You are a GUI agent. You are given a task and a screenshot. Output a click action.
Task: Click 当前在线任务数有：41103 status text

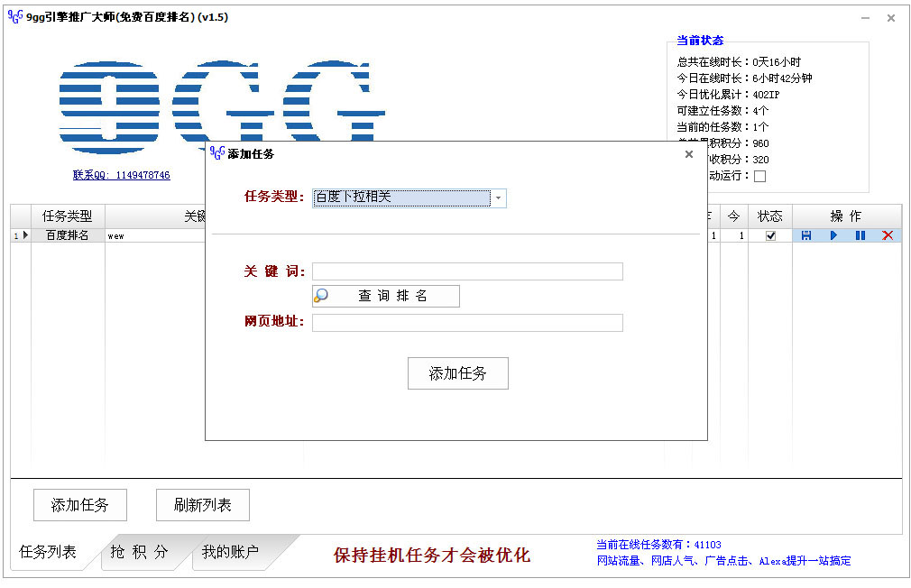click(658, 545)
